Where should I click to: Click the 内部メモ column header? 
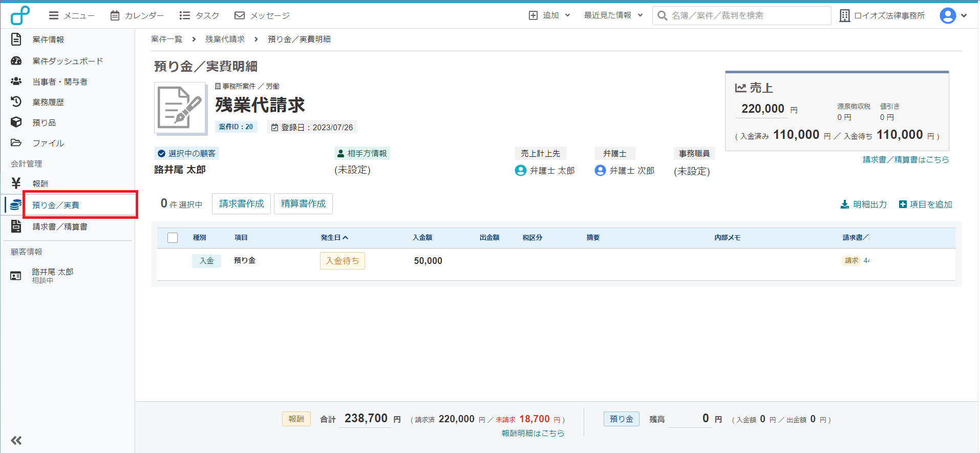(x=728, y=237)
